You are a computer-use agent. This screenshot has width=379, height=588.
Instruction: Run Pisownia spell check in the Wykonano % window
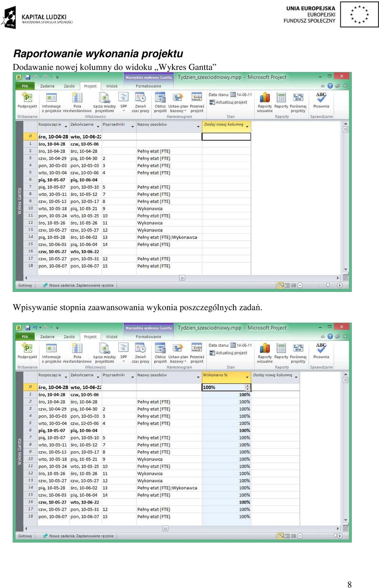321,350
